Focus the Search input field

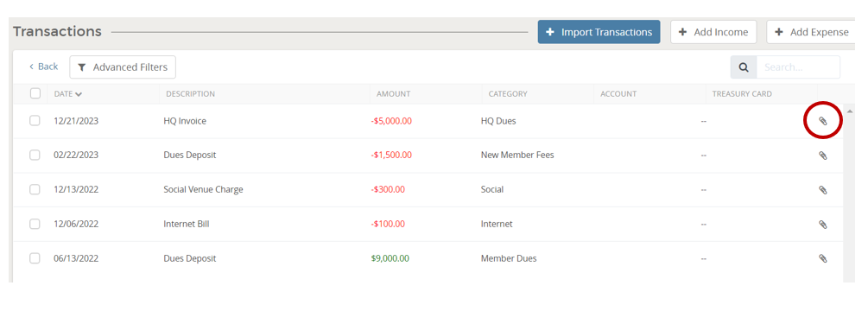[x=798, y=67]
